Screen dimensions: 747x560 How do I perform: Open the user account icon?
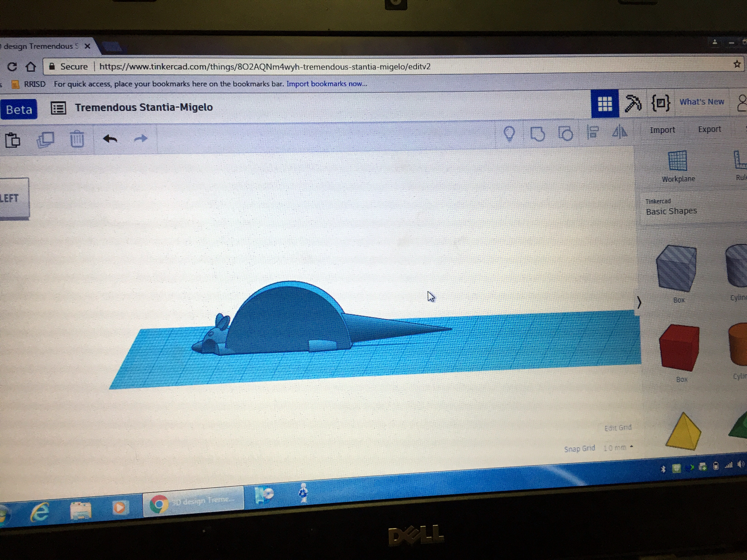[742, 103]
